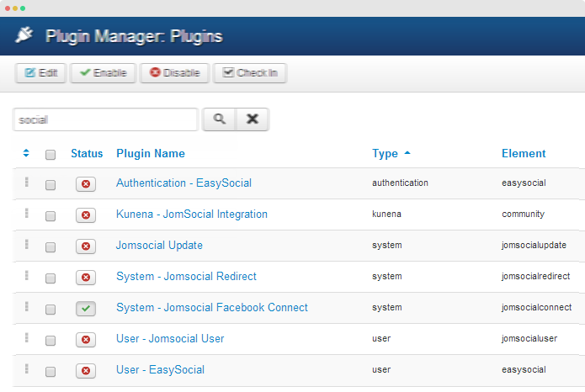Open the System - Jomsocial Redirect plugin
The width and height of the screenshot is (585, 392).
[x=186, y=277]
